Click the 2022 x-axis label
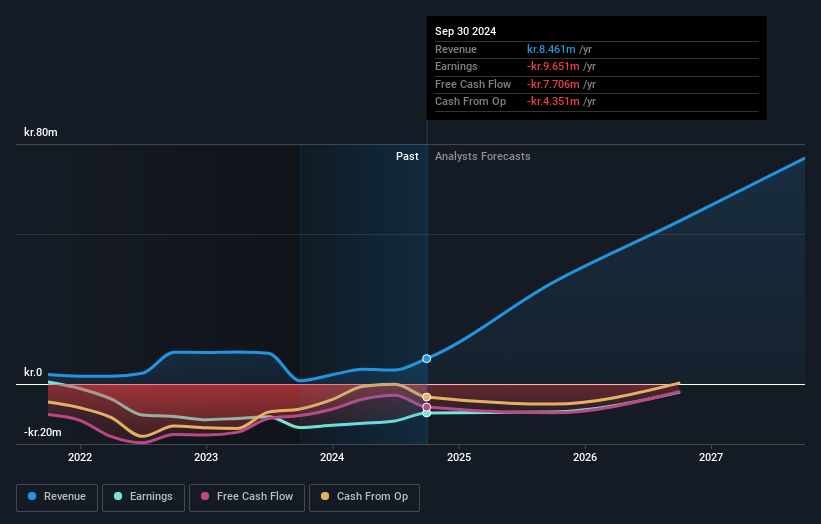Image resolution: width=821 pixels, height=524 pixels. pos(80,458)
